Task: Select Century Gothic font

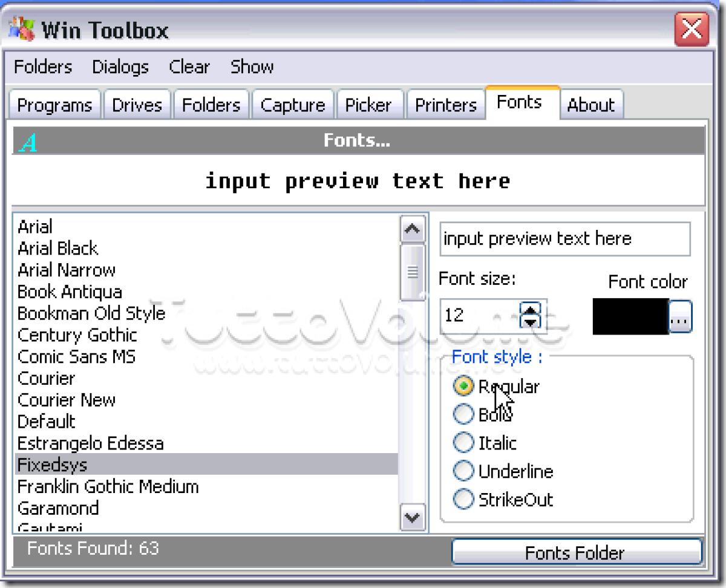Action: coord(206,335)
